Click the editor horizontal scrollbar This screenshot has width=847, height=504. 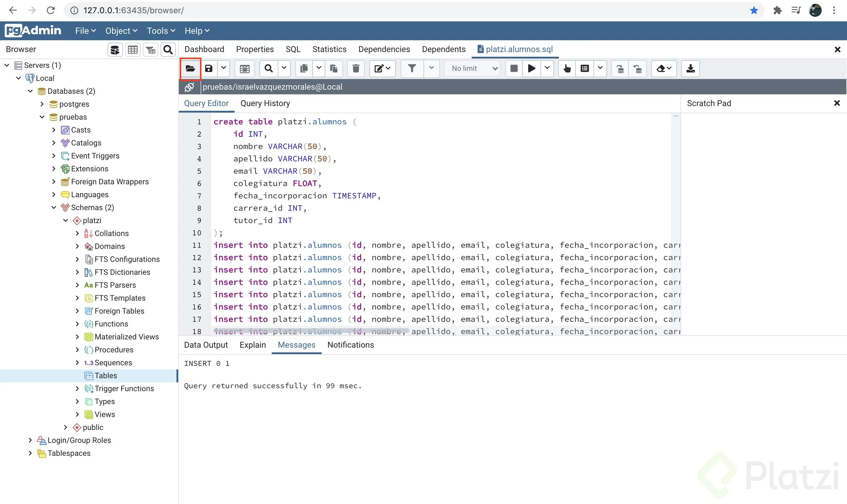(311, 331)
